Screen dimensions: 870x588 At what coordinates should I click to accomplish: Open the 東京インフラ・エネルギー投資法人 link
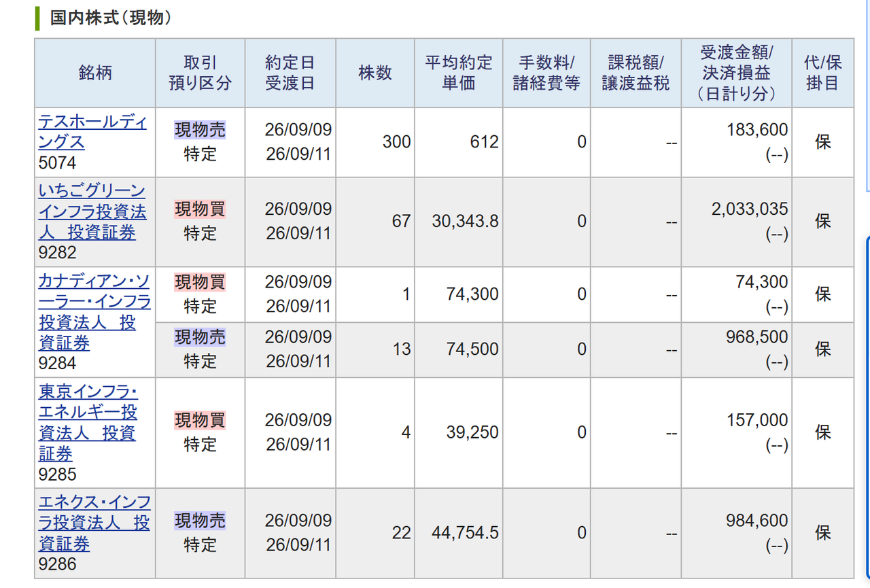click(x=88, y=422)
